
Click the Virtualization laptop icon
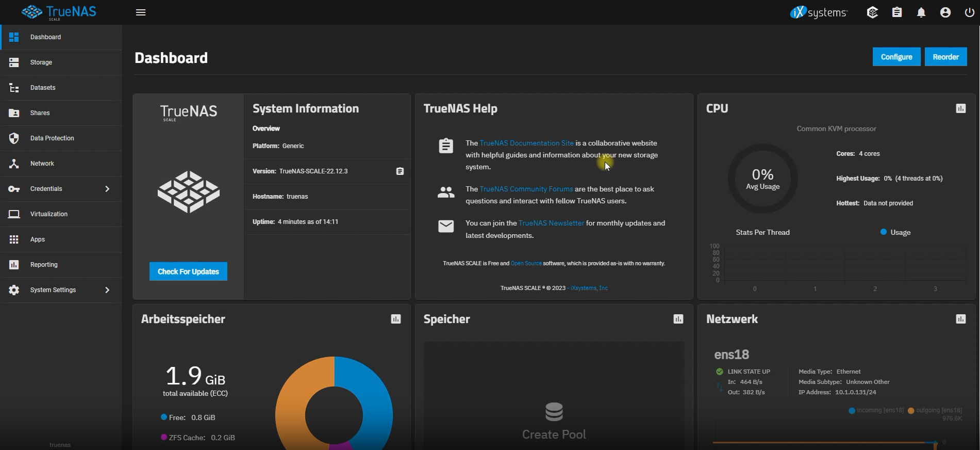point(14,214)
